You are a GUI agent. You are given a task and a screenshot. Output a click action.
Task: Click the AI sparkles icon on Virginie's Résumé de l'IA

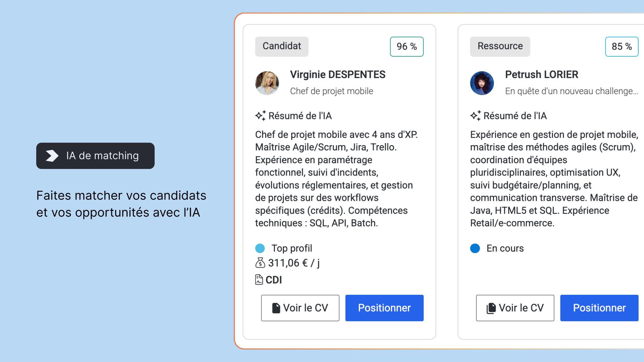[x=260, y=116]
